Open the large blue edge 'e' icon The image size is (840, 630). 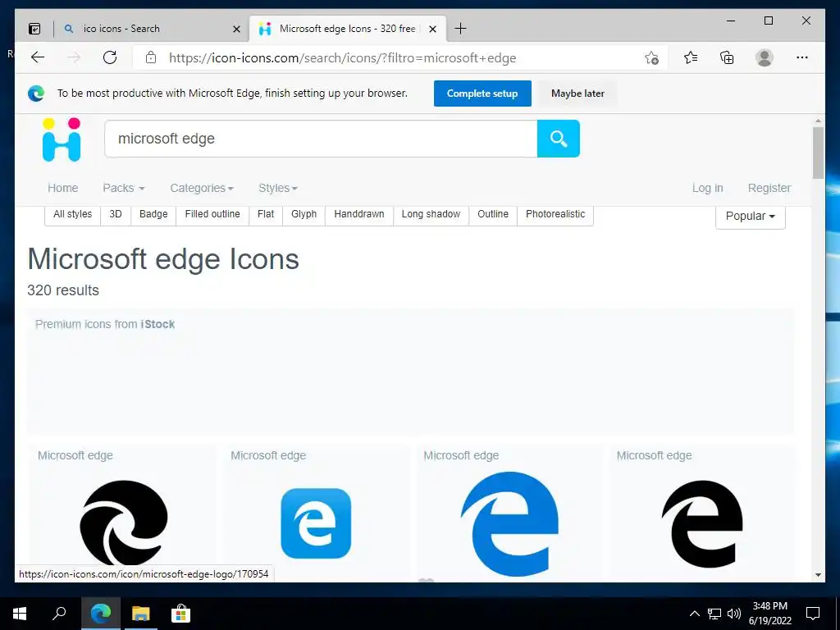509,523
